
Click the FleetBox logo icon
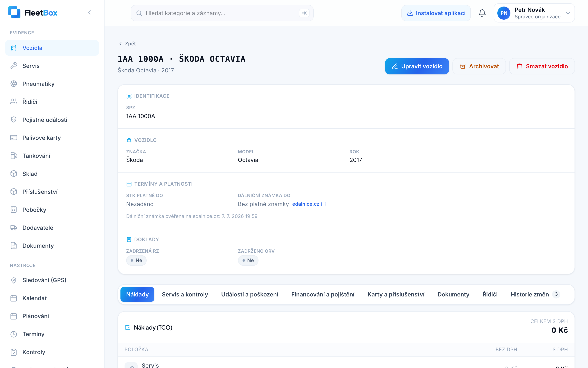(14, 12)
